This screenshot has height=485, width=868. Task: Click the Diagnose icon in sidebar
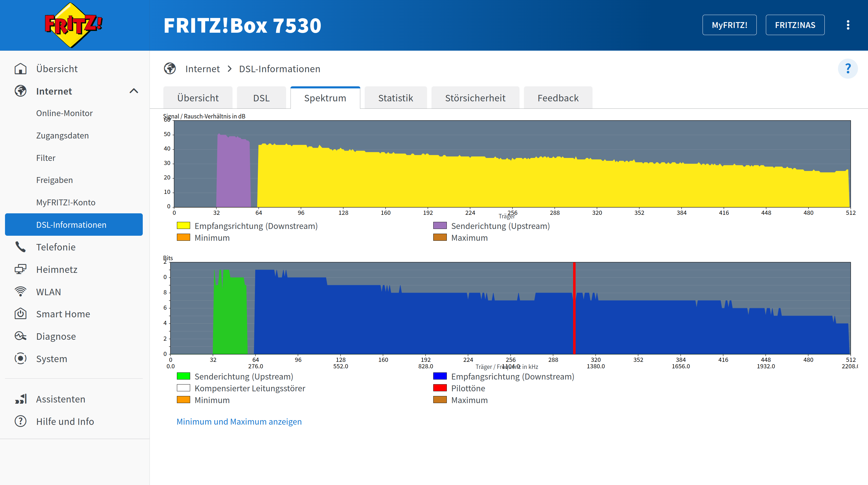tap(21, 336)
